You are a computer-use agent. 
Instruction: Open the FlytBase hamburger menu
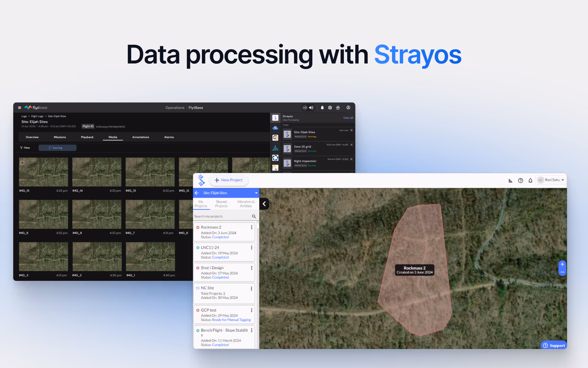point(20,108)
